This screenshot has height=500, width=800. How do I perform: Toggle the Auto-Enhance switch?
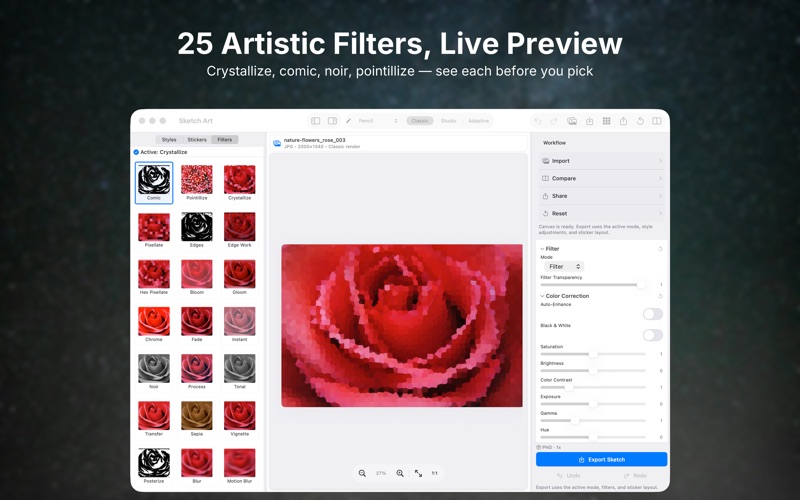tap(653, 314)
